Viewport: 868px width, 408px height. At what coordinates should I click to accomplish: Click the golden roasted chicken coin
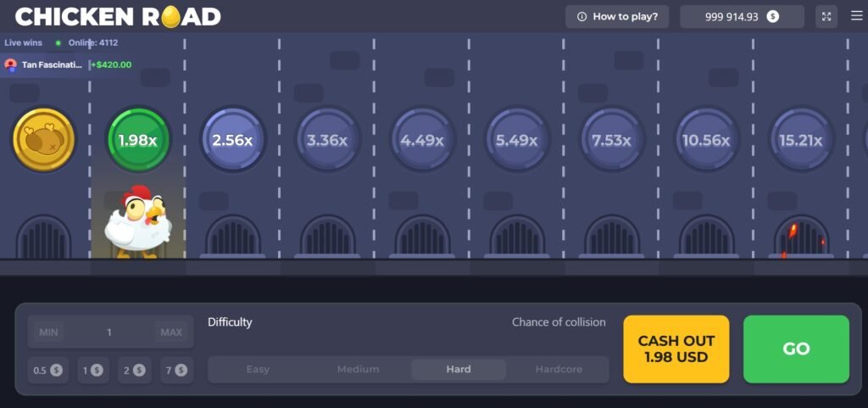[43, 140]
